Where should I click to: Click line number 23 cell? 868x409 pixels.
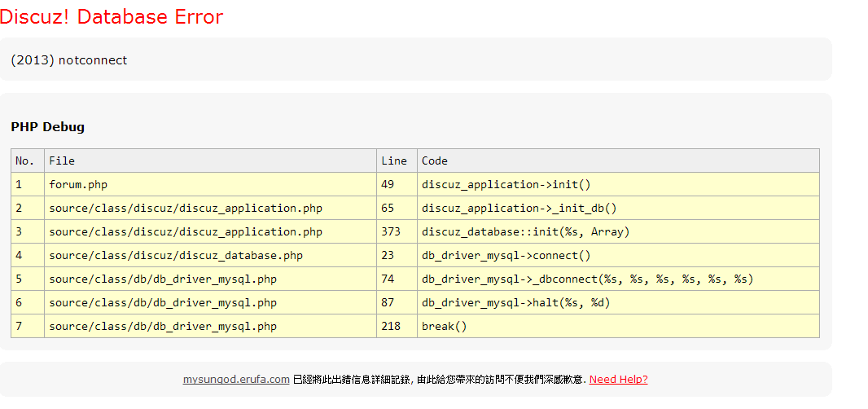tap(397, 256)
